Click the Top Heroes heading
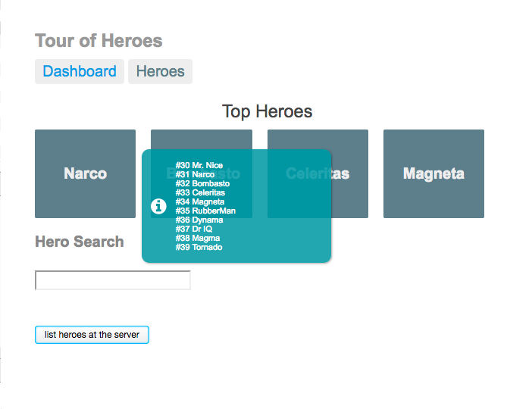532x409 pixels. (267, 111)
